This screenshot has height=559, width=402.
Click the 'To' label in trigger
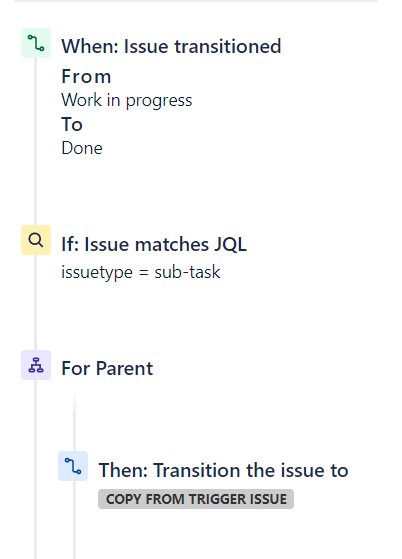(x=72, y=124)
